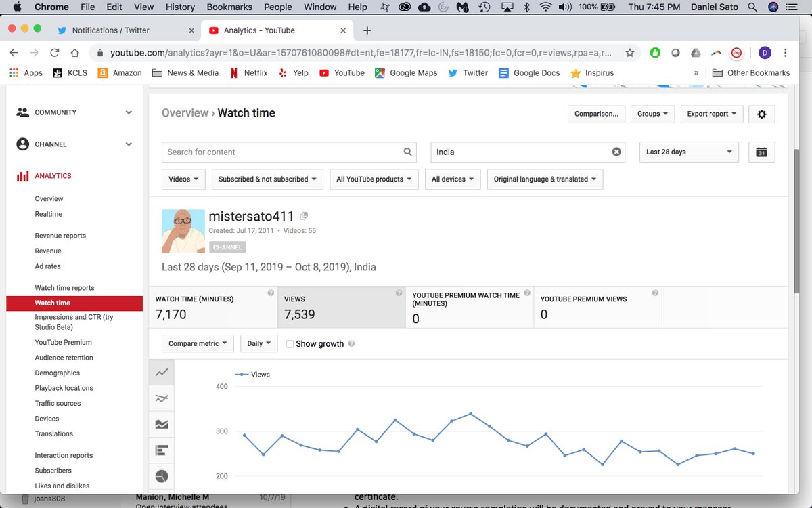The image size is (812, 508).
Task: Show more bookmarks chevron
Action: (696, 72)
